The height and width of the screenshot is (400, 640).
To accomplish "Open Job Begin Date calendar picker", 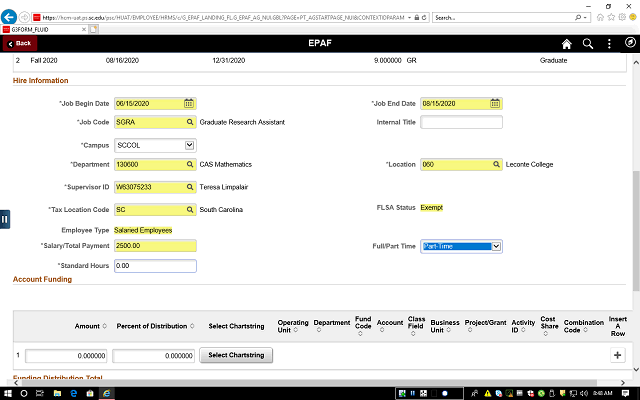I will [189, 103].
